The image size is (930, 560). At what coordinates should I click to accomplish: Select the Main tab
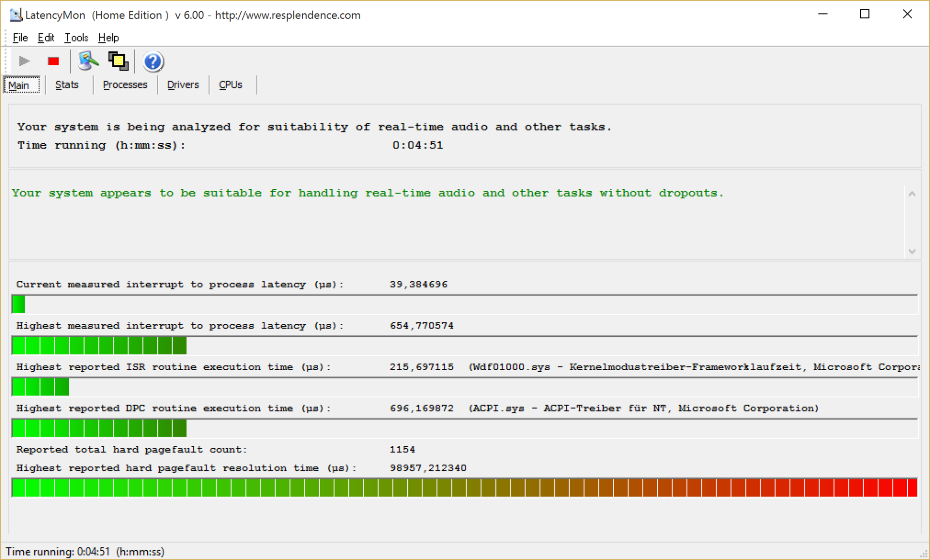19,85
